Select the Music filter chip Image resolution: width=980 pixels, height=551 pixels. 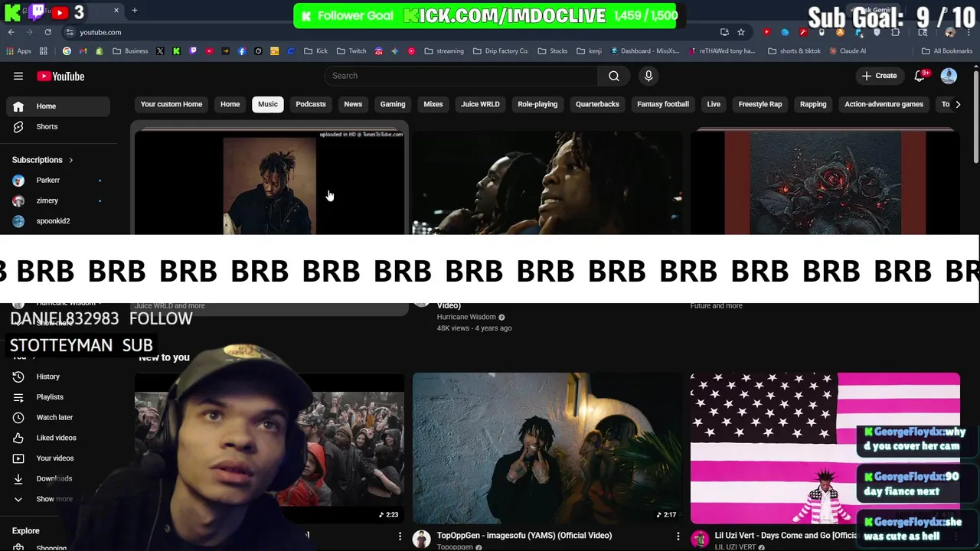pos(268,104)
